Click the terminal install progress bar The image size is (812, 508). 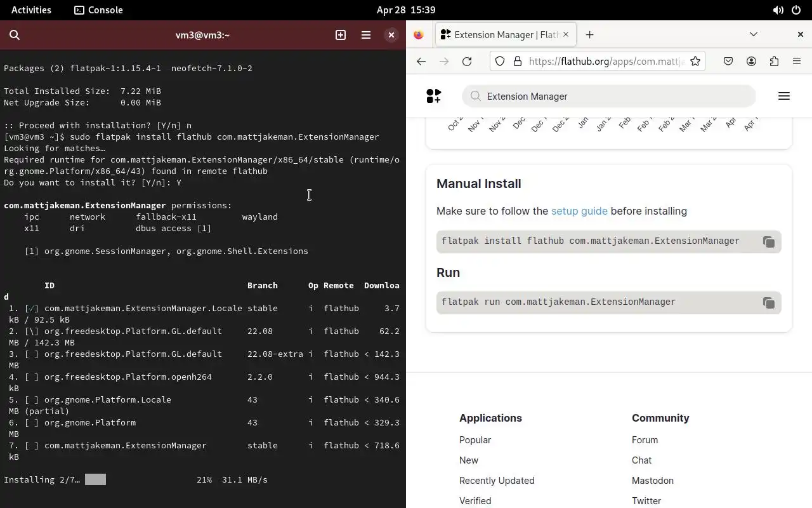click(95, 479)
